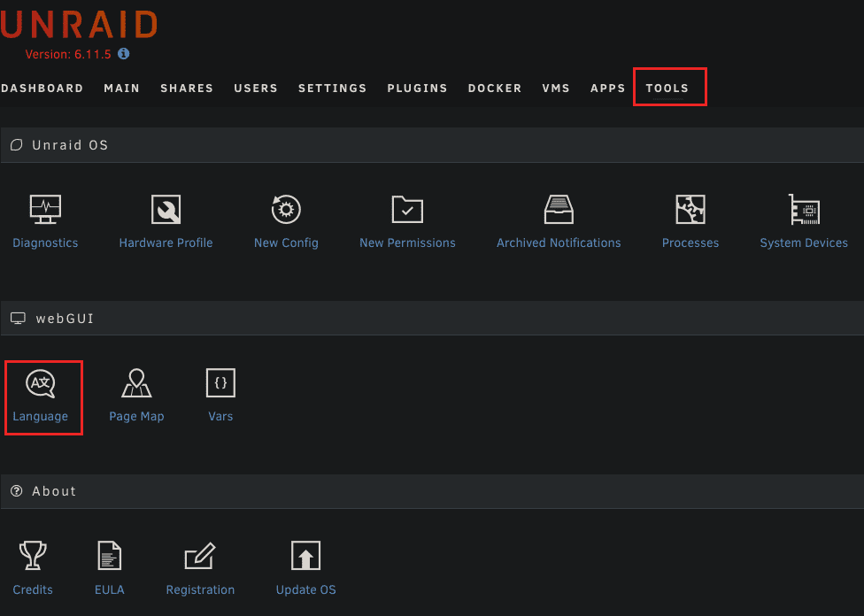The height and width of the screenshot is (616, 864).
Task: Open System Devices card icon
Action: [804, 210]
